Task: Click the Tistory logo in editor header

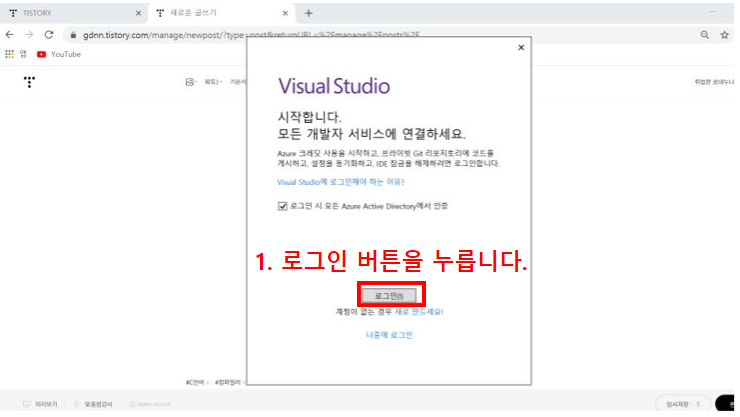Action: [29, 82]
